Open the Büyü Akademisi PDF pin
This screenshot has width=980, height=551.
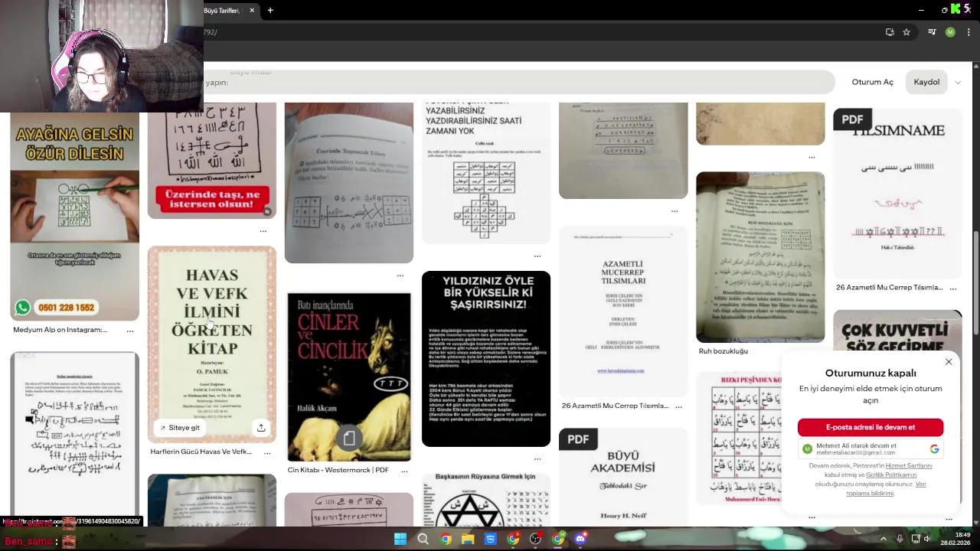623,477
